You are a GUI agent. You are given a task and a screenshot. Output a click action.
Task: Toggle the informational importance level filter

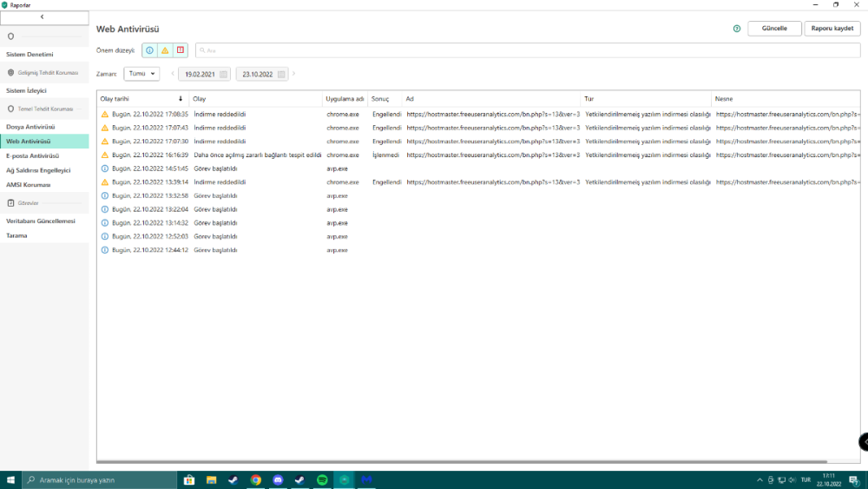point(149,50)
